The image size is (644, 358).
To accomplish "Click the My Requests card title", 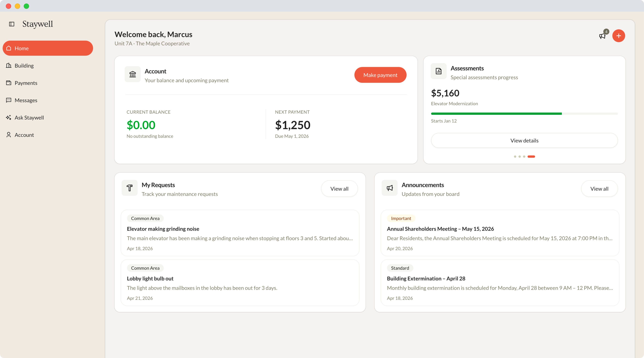I will tap(158, 185).
